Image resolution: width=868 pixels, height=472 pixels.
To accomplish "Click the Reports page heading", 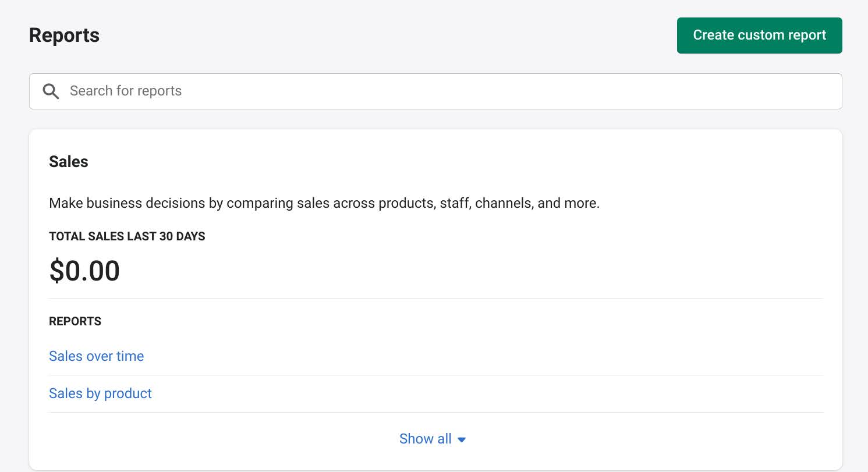I will coord(64,36).
